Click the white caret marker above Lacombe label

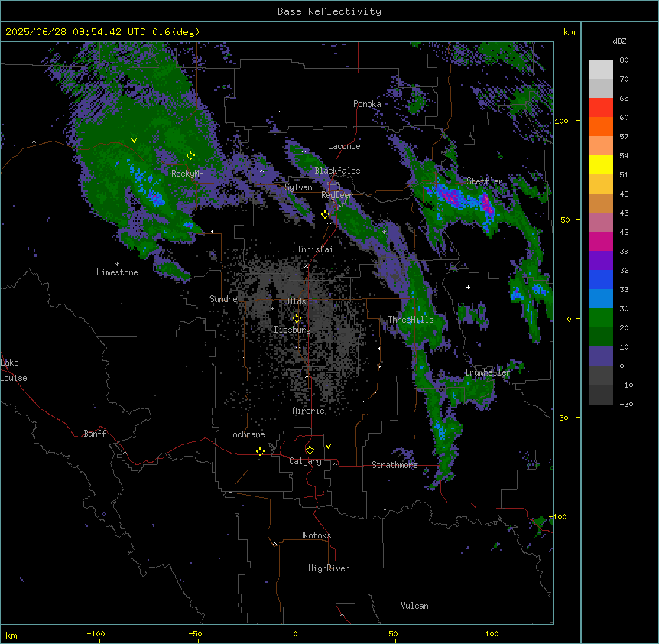[x=304, y=151]
